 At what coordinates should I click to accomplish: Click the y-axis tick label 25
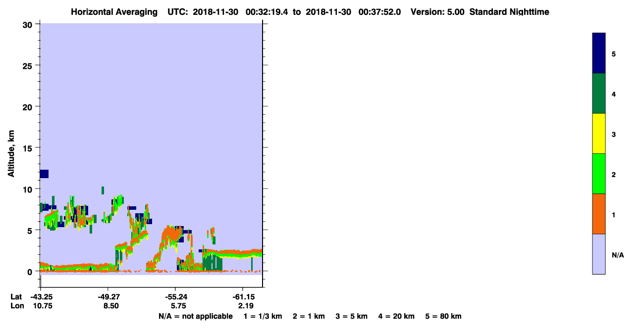(29, 66)
